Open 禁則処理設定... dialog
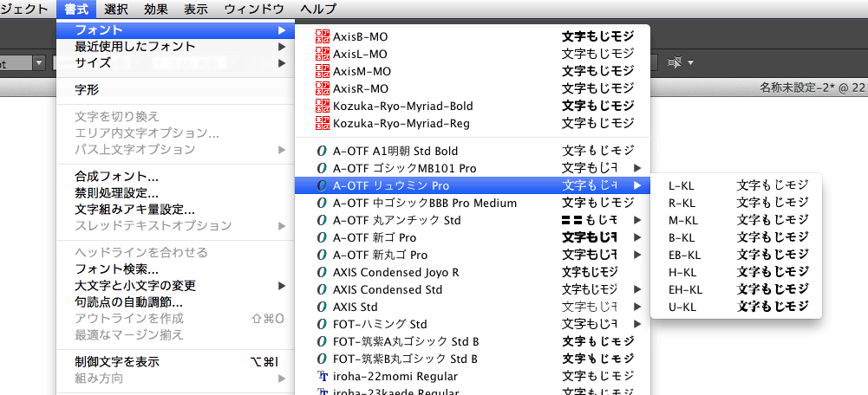The width and height of the screenshot is (868, 395). [x=175, y=193]
